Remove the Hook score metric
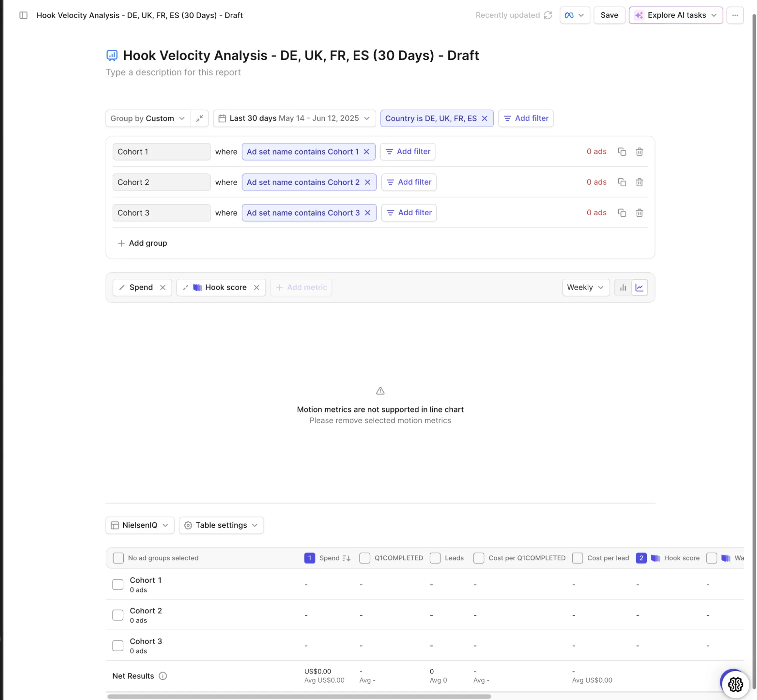The width and height of the screenshot is (757, 700). click(x=256, y=287)
